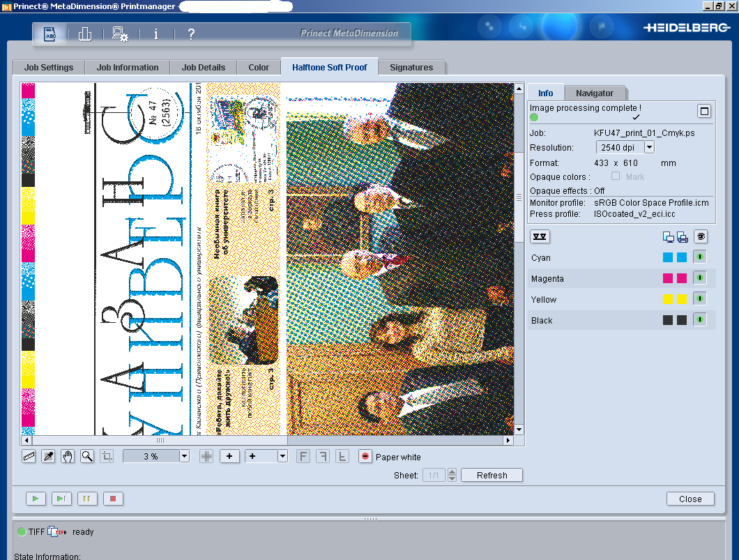The height and width of the screenshot is (560, 739).
Task: Click the output tray icon in top toolbar
Action: (x=85, y=34)
